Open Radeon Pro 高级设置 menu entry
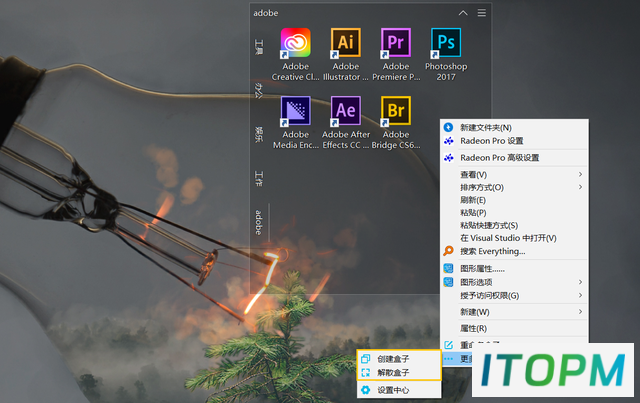The width and height of the screenshot is (640, 403). tap(514, 158)
